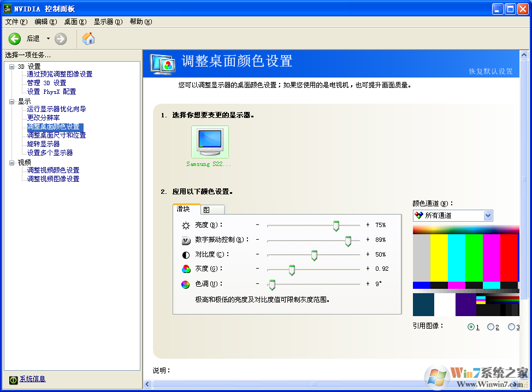Click the 系统信息 icon at bottom left
The image size is (532, 392).
coord(13,379)
